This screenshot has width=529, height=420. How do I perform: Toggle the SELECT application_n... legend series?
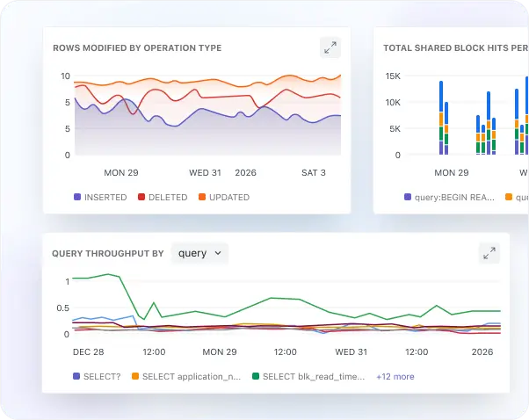click(186, 376)
